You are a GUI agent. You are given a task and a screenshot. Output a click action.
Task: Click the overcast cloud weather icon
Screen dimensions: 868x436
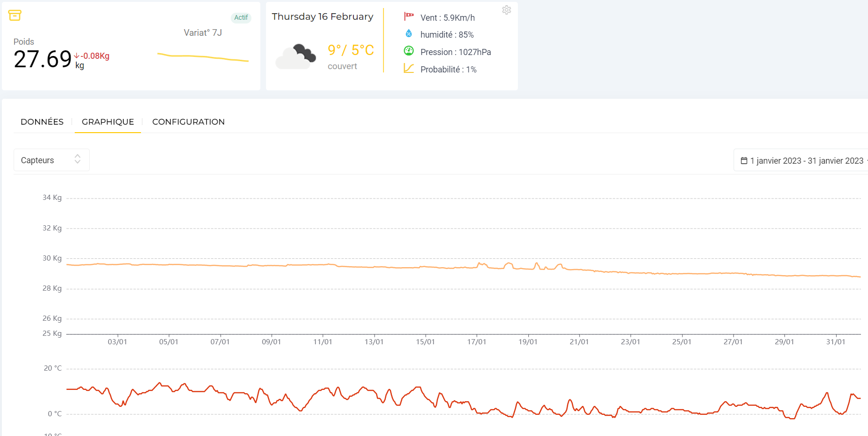[296, 57]
